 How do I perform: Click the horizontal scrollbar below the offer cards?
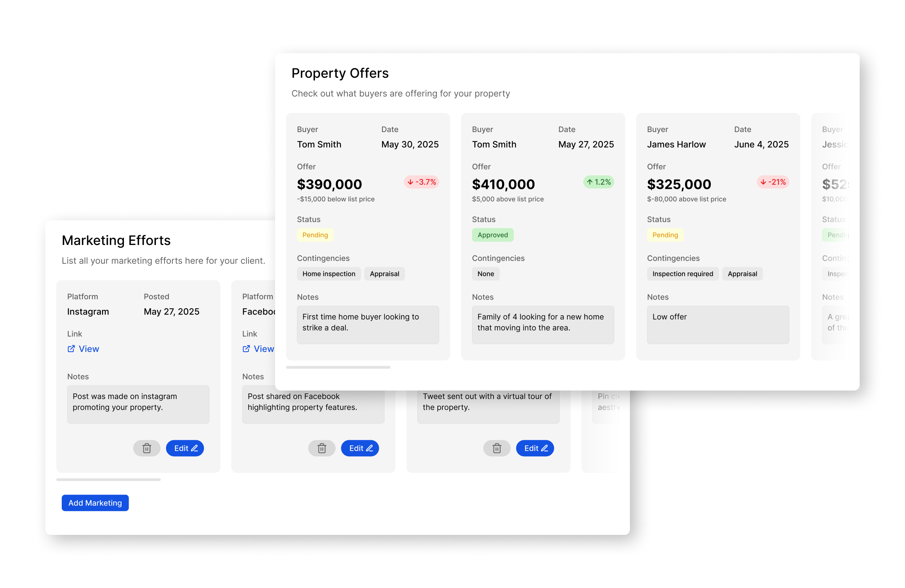point(338,367)
